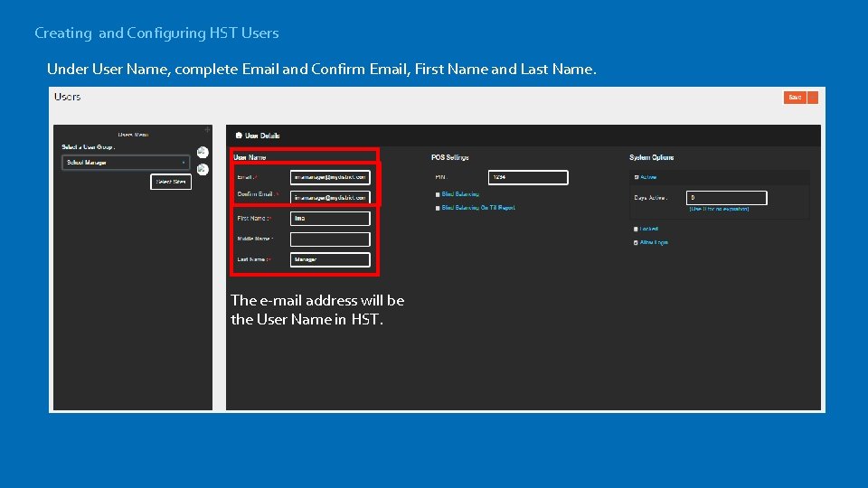The image size is (868, 488).
Task: Click the Last Name field containing Manager
Action: click(x=330, y=259)
